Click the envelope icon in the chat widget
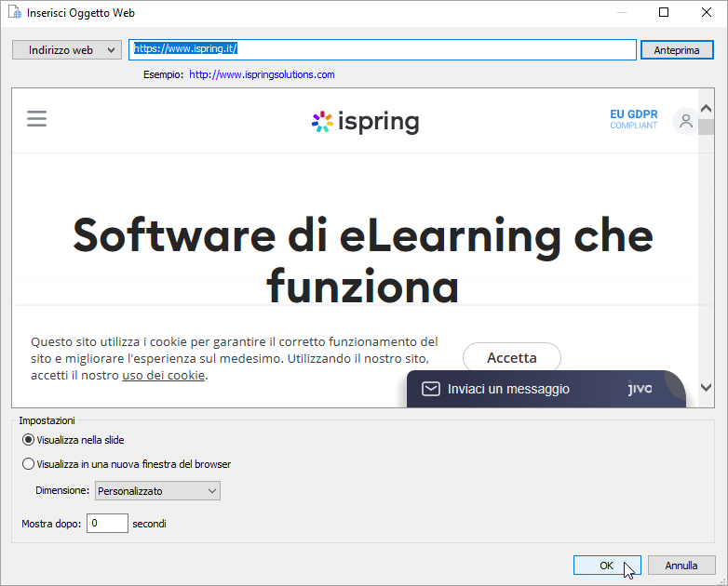This screenshot has height=586, width=728. click(x=430, y=389)
